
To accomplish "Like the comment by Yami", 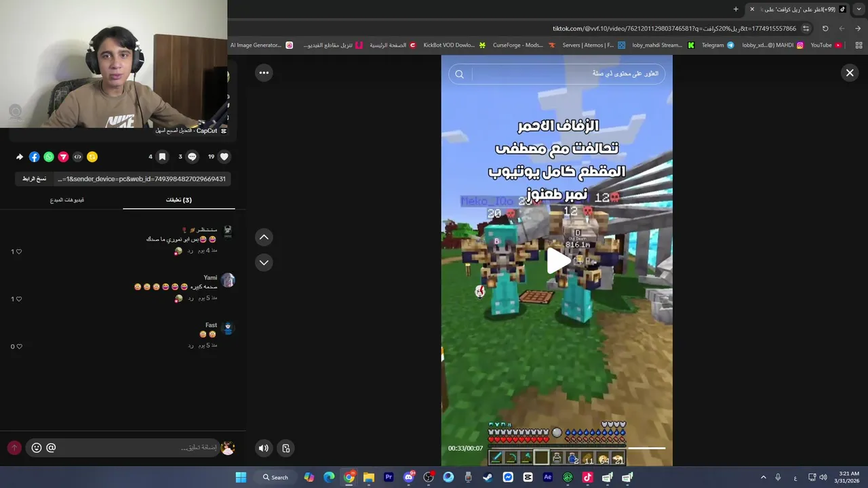I will point(18,299).
